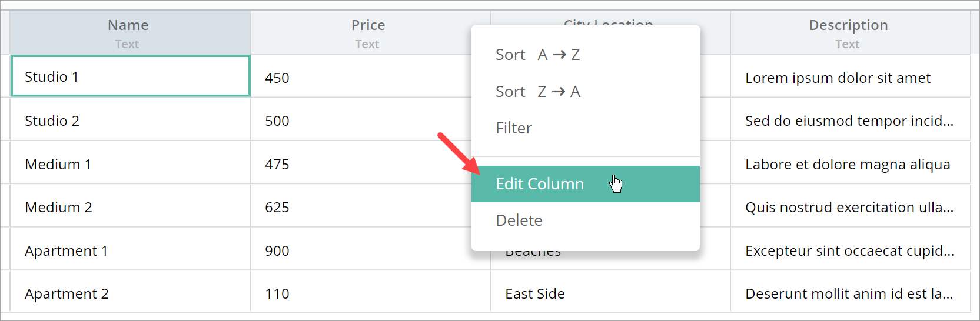This screenshot has height=321, width=980.
Task: Select Sort A to Z menu option
Action: tap(538, 55)
